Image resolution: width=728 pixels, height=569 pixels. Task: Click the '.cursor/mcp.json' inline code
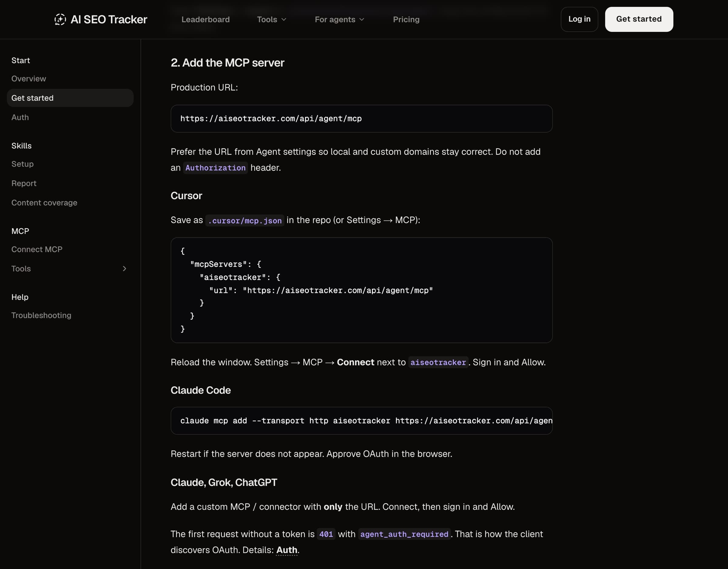tap(245, 220)
